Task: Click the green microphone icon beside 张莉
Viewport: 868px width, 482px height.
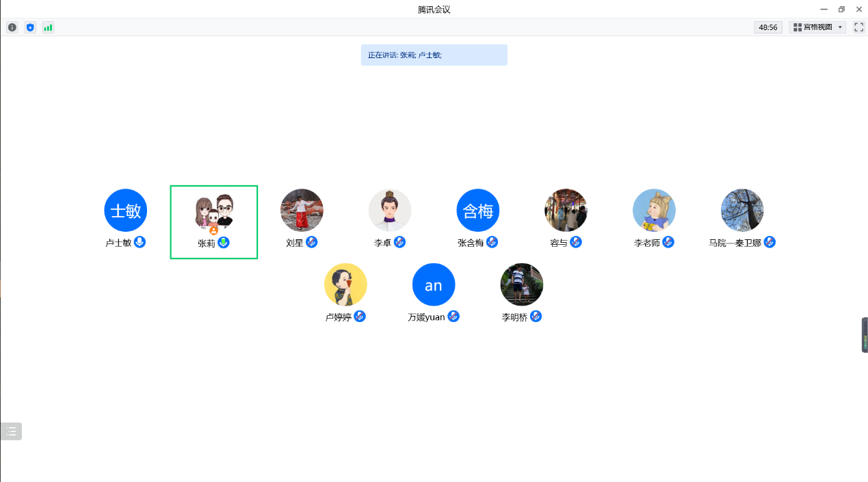Action: pos(224,242)
